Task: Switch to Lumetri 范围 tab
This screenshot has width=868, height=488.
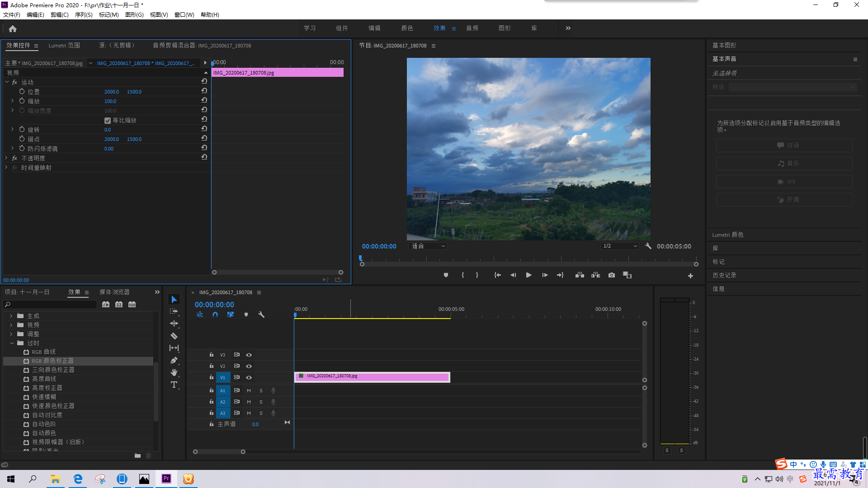Action: pos(64,46)
